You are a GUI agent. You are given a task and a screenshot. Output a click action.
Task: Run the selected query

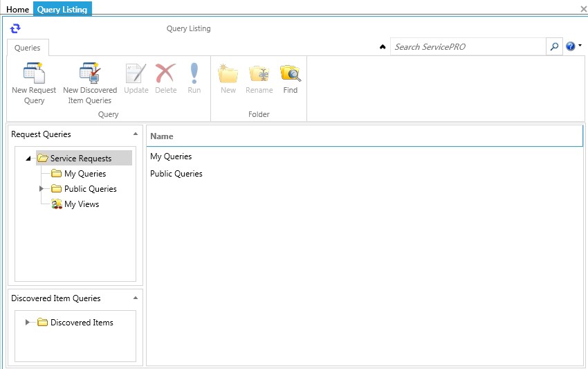194,78
